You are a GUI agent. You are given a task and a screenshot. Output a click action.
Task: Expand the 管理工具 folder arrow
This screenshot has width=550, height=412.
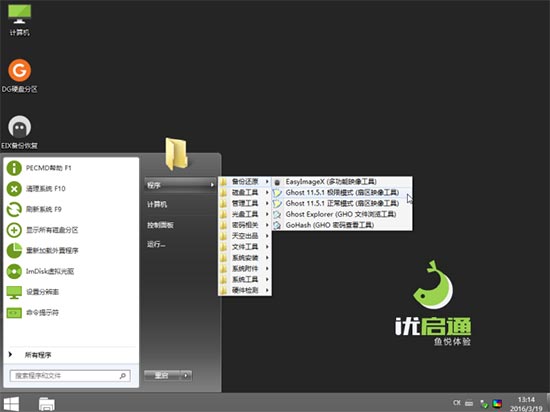point(267,203)
